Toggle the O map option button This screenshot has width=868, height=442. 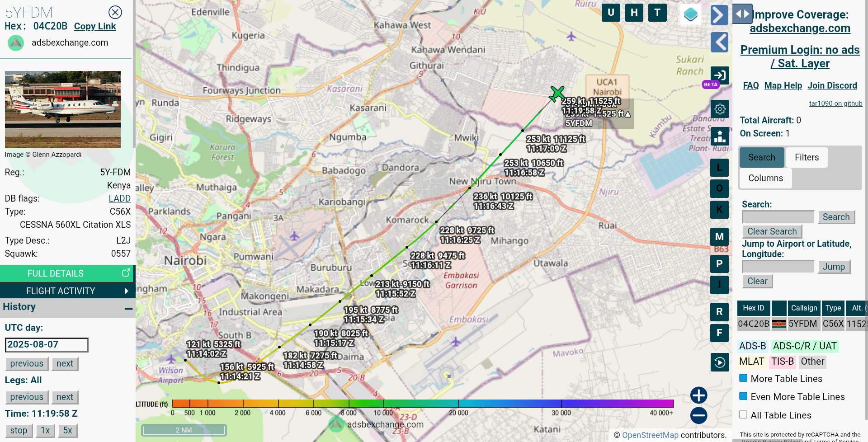[x=719, y=188]
